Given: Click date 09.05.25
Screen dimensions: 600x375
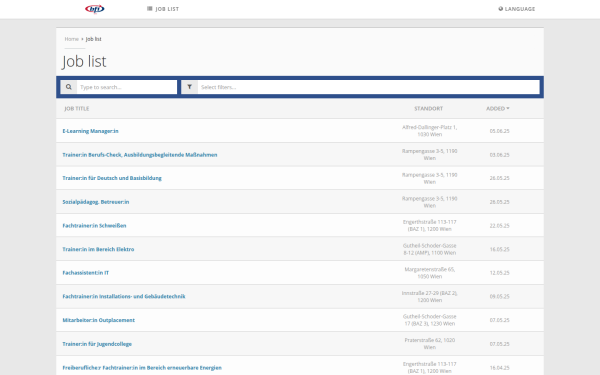Looking at the screenshot, I should [499, 296].
